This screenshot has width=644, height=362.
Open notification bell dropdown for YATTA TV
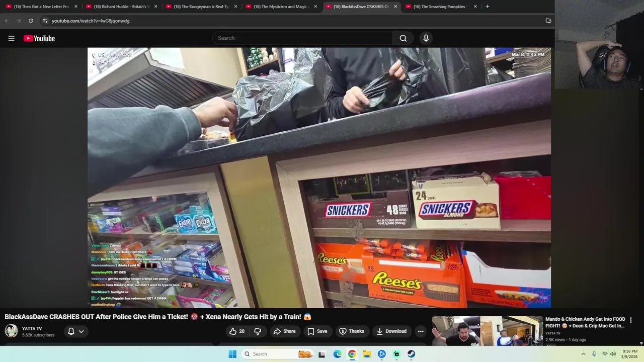[75, 331]
